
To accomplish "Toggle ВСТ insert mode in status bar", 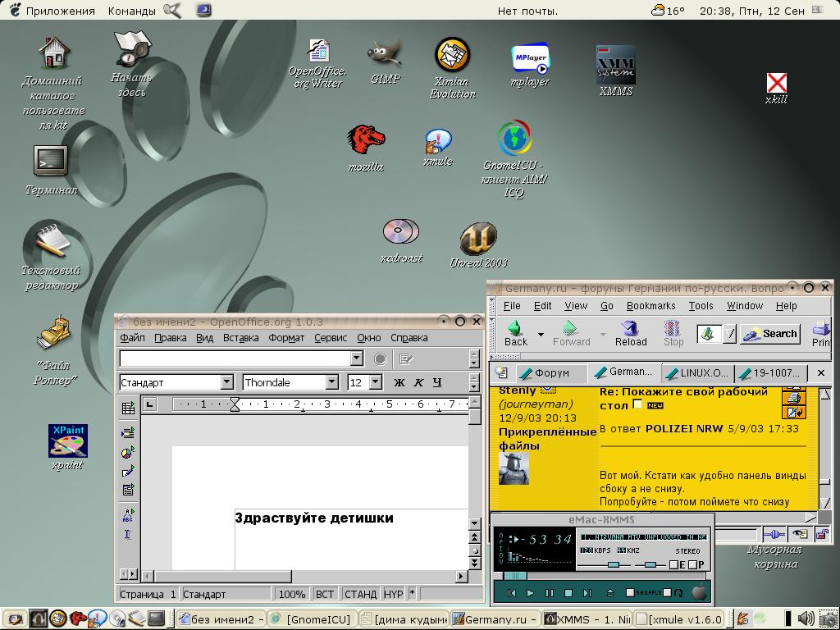I will tap(325, 594).
